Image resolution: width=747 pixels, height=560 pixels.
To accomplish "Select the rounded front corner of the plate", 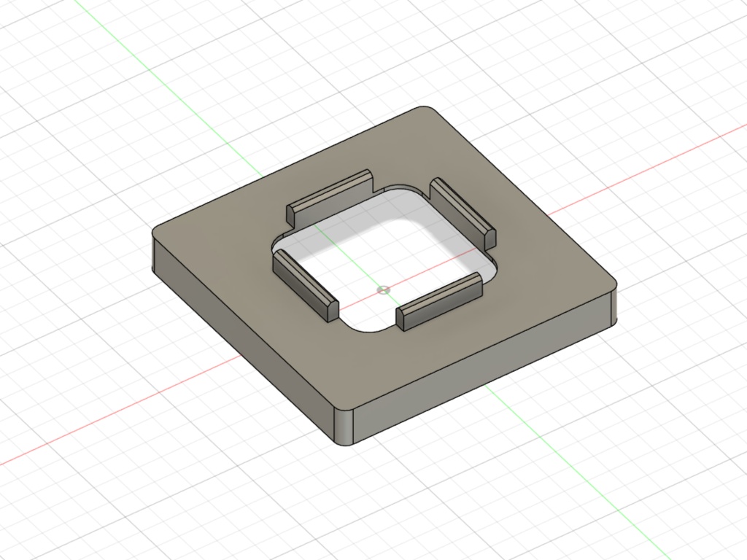I will pos(345,427).
